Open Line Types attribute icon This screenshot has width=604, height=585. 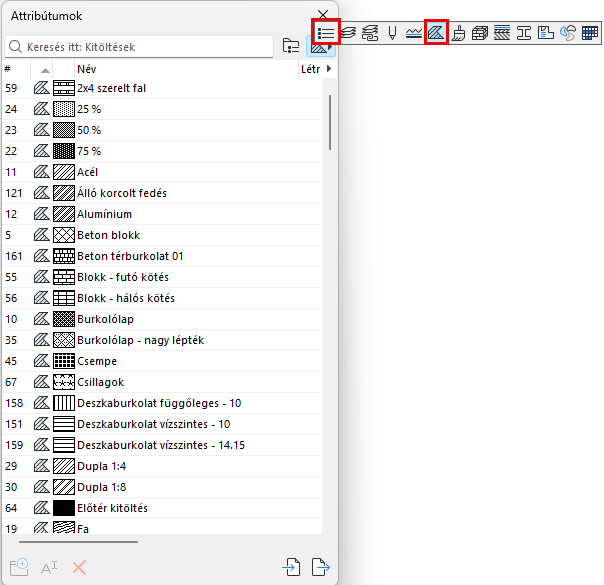[414, 33]
